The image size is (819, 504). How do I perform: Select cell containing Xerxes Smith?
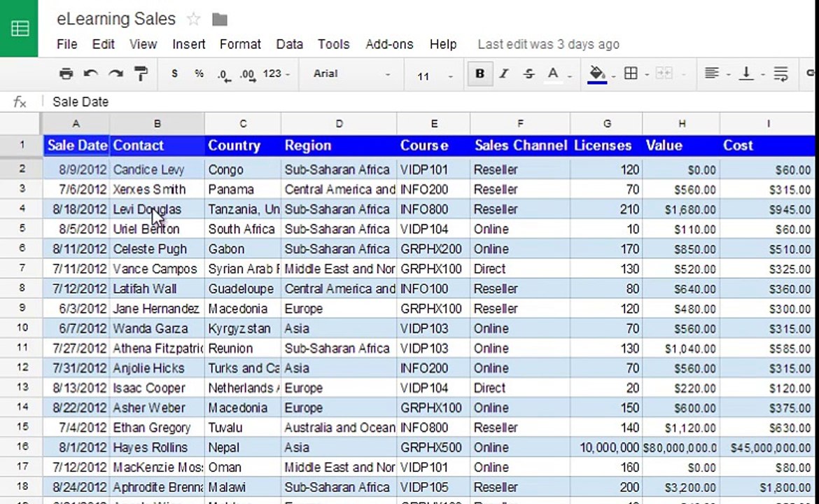(157, 189)
